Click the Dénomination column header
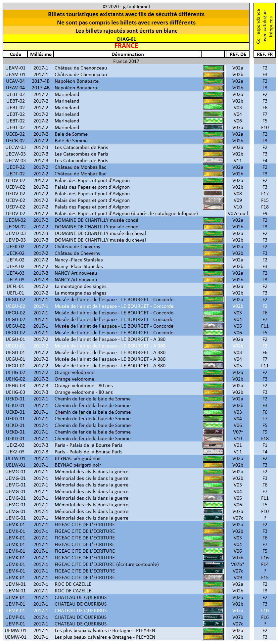Image resolution: width=278 pixels, height=644 pixels. click(127, 54)
